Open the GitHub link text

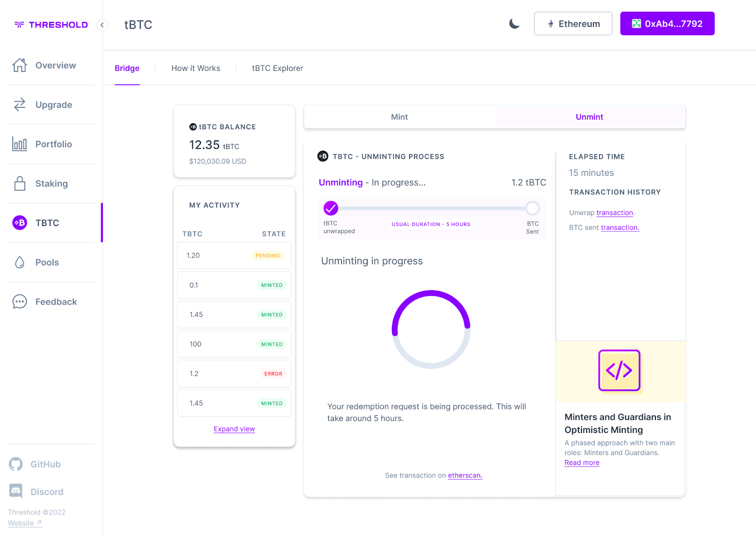point(45,464)
